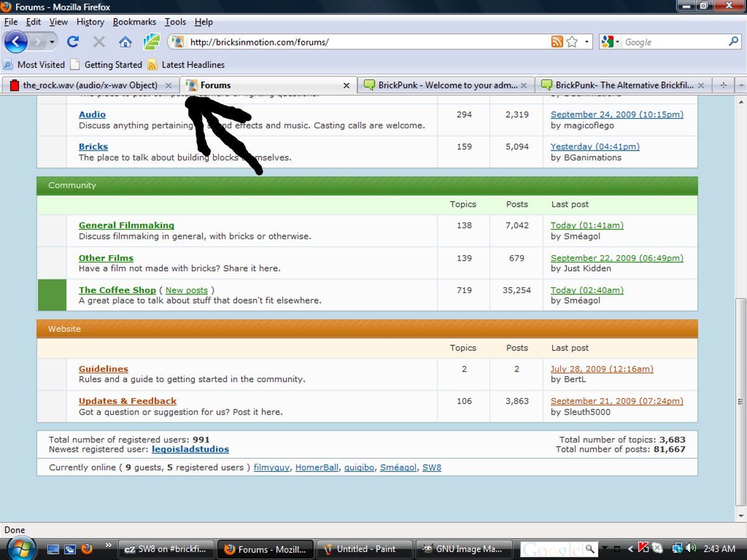The image size is (747, 560).
Task: Switch to the the_rock.wav tab
Action: (90, 85)
